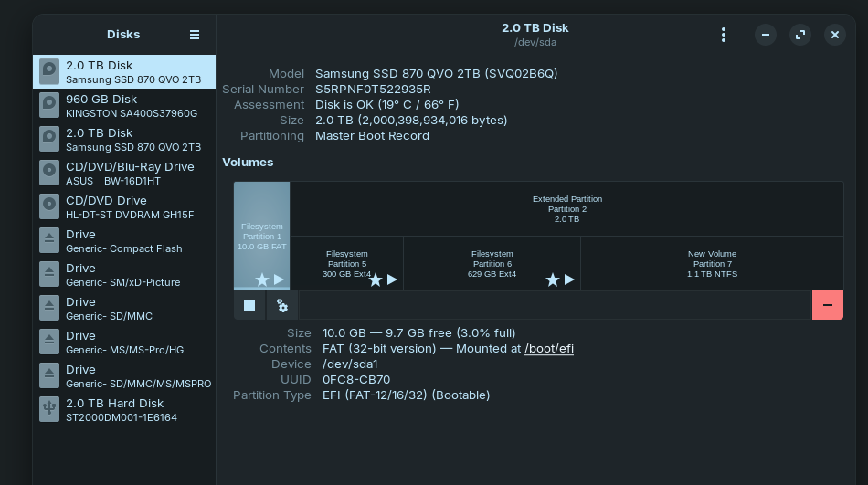Select the Extended Partition 2 bar
Viewport: 868px width, 485px height.
[566, 208]
